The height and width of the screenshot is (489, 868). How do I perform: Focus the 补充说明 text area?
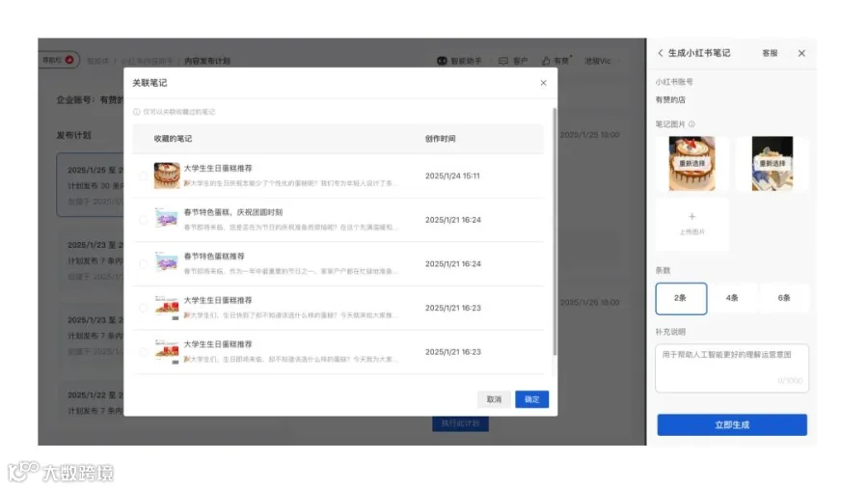click(x=732, y=368)
